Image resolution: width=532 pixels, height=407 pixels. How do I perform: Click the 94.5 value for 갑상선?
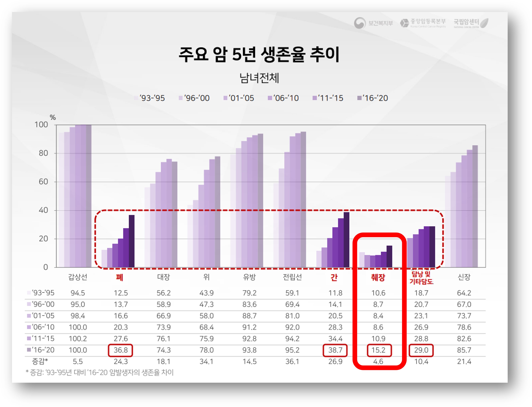(x=78, y=293)
